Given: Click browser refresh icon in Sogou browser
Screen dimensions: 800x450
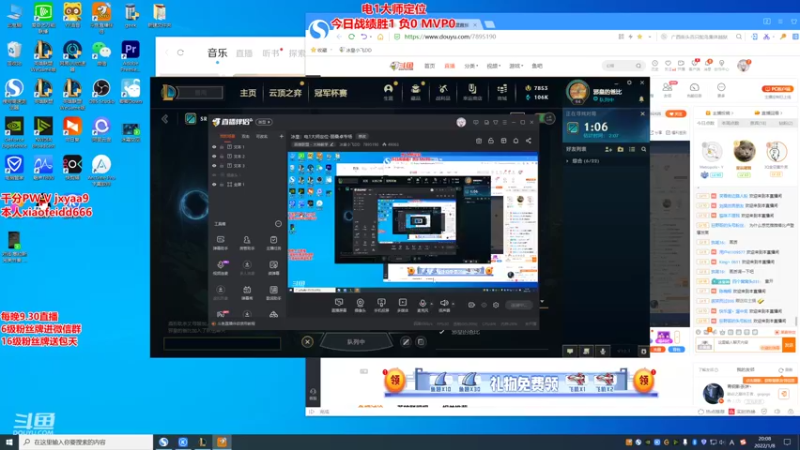Looking at the screenshot, I should point(352,37).
